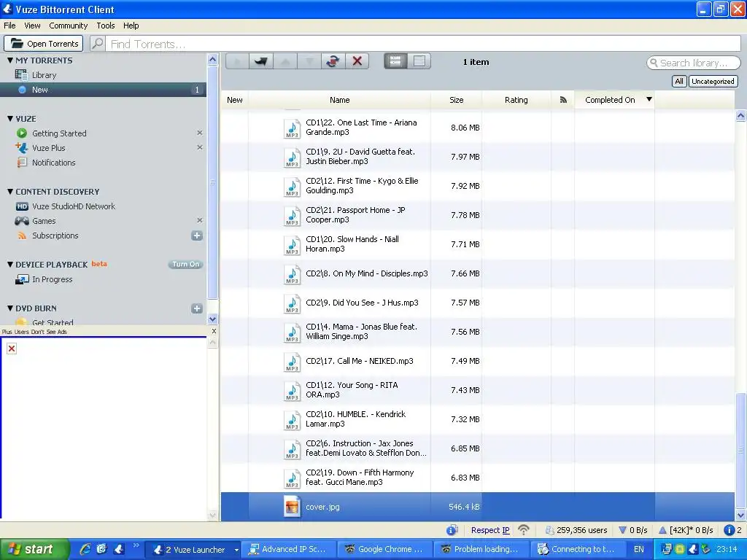Screen dimensions: 747x560
Task: Click the MP3 icon beside Call Me - NEIKED
Action: pyautogui.click(x=292, y=362)
